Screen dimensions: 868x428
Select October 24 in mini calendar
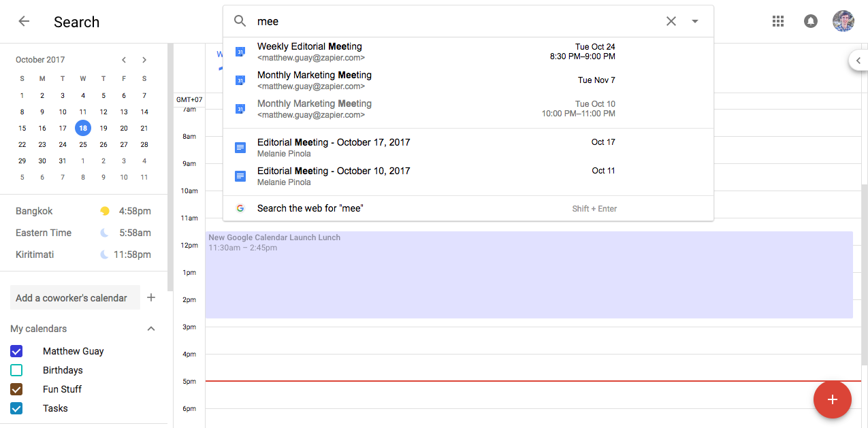(63, 144)
